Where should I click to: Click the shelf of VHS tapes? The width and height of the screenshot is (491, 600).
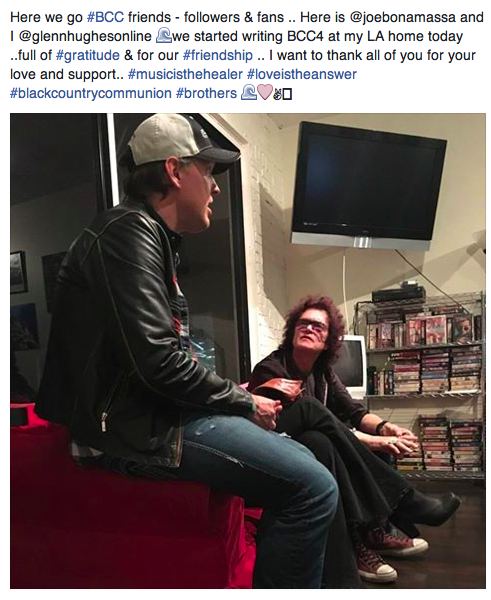(x=421, y=383)
